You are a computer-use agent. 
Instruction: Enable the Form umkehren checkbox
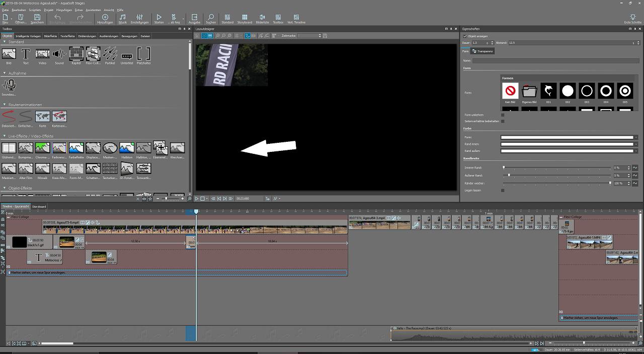pyautogui.click(x=503, y=115)
